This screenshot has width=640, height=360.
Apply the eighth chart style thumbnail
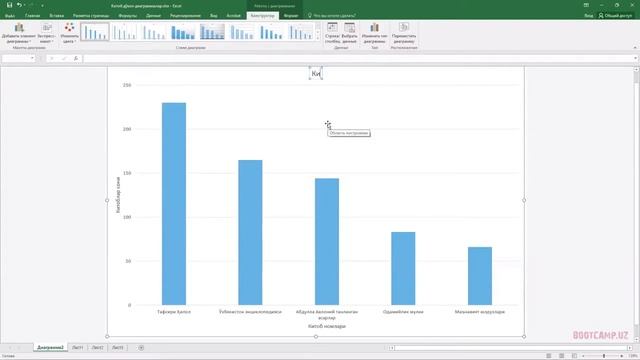pyautogui.click(x=300, y=32)
